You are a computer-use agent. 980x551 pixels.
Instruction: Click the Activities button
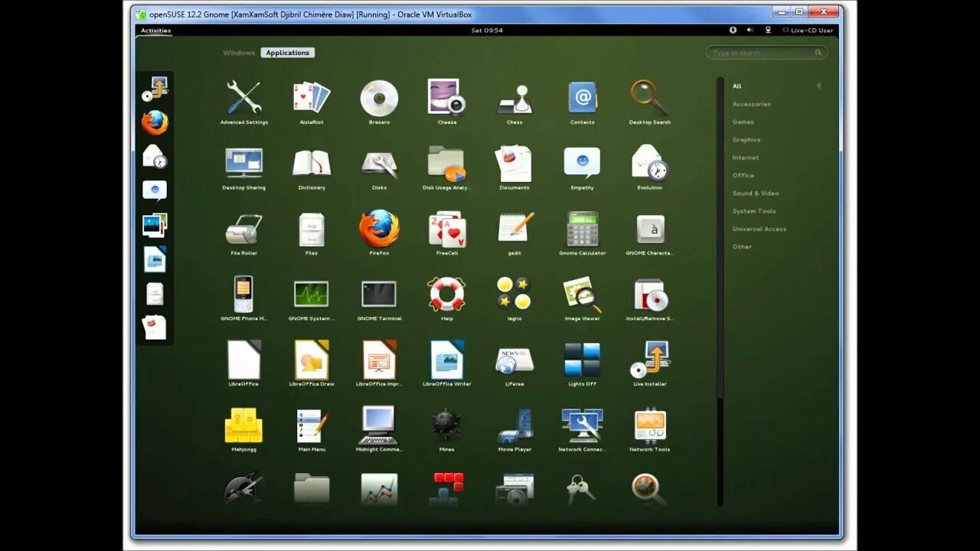[155, 31]
